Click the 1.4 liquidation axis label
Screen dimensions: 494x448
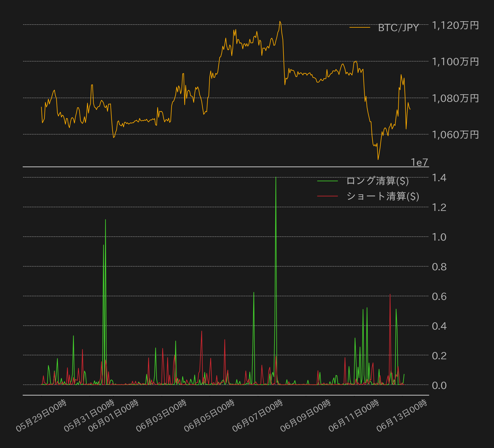click(x=439, y=178)
